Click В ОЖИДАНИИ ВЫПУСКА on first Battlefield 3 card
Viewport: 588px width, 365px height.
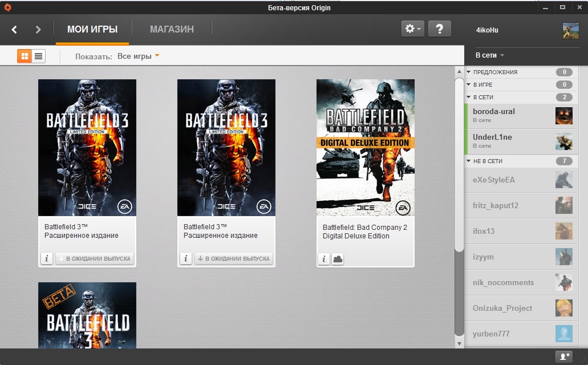(95, 258)
